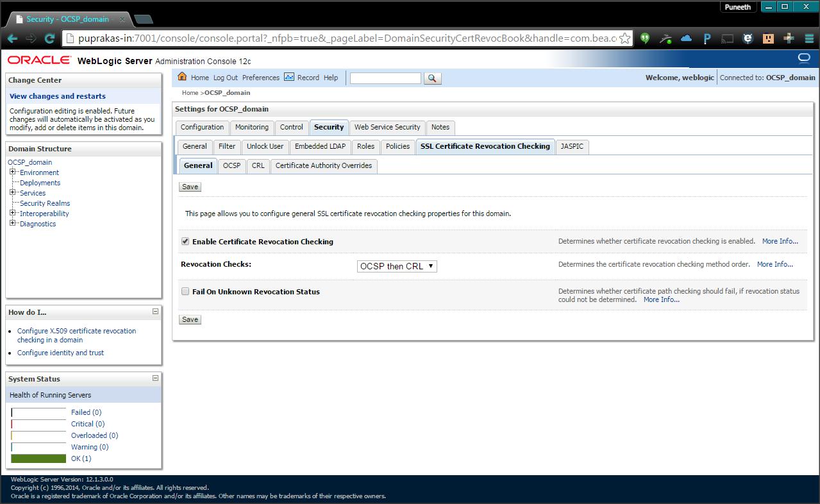Switch to the OCSP sub-tab
The image size is (820, 504).
231,165
